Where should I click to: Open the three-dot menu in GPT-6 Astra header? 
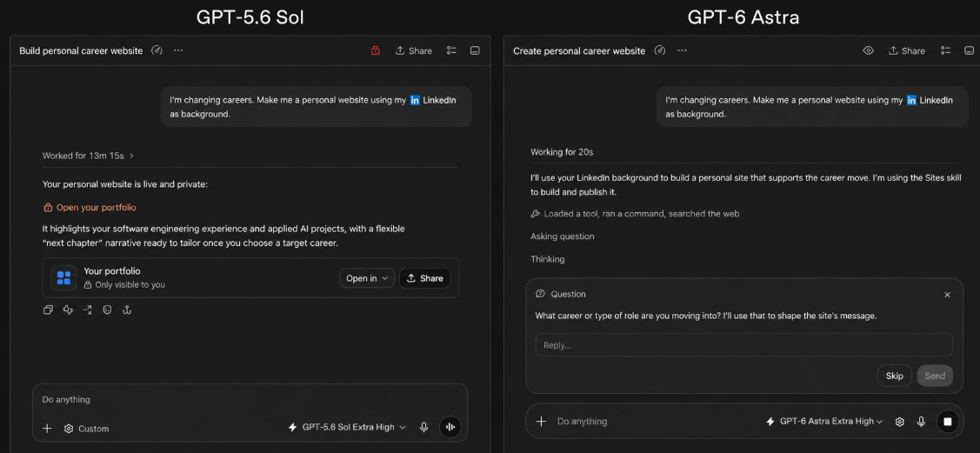[682, 50]
